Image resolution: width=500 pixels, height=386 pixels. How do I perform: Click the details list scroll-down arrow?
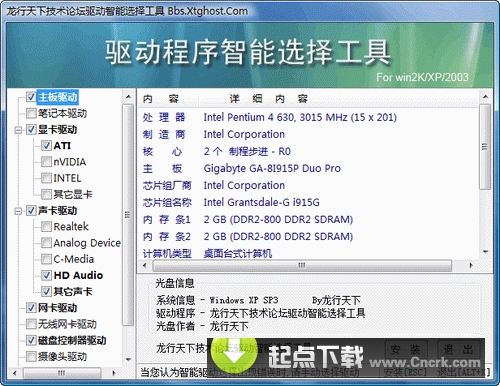point(485,252)
